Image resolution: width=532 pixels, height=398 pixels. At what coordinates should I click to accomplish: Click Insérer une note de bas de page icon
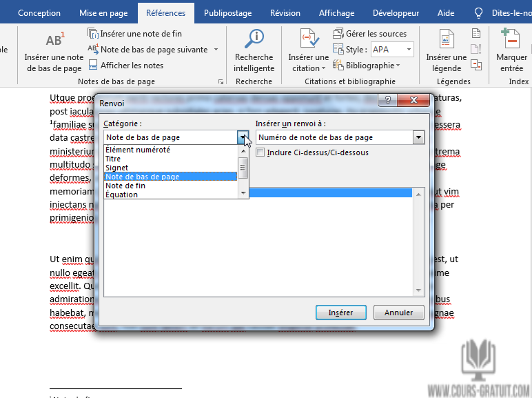coord(53,40)
